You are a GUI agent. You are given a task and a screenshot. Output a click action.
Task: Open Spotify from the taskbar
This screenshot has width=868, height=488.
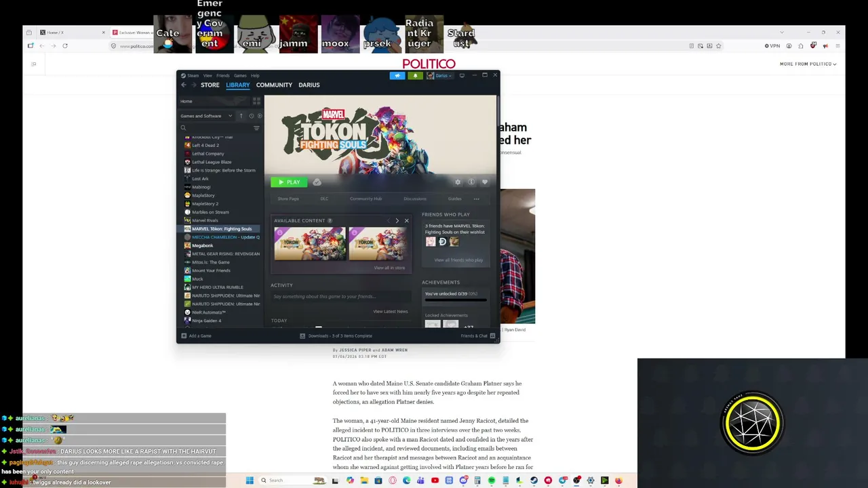[492, 481]
